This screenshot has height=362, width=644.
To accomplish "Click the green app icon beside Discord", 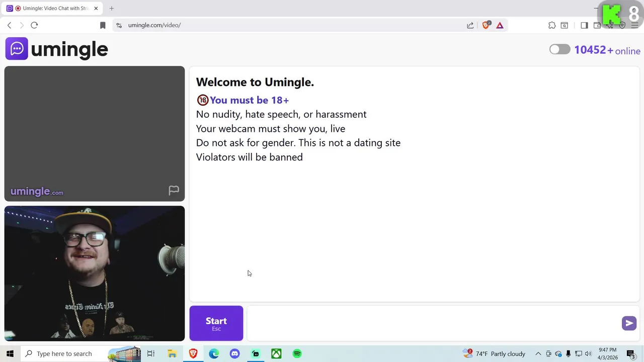I will (x=256, y=353).
